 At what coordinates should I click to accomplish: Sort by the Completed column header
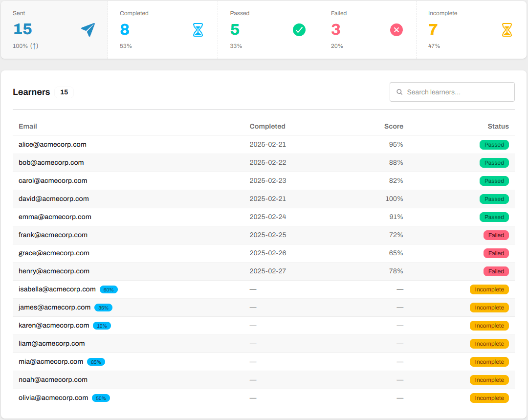tap(267, 126)
